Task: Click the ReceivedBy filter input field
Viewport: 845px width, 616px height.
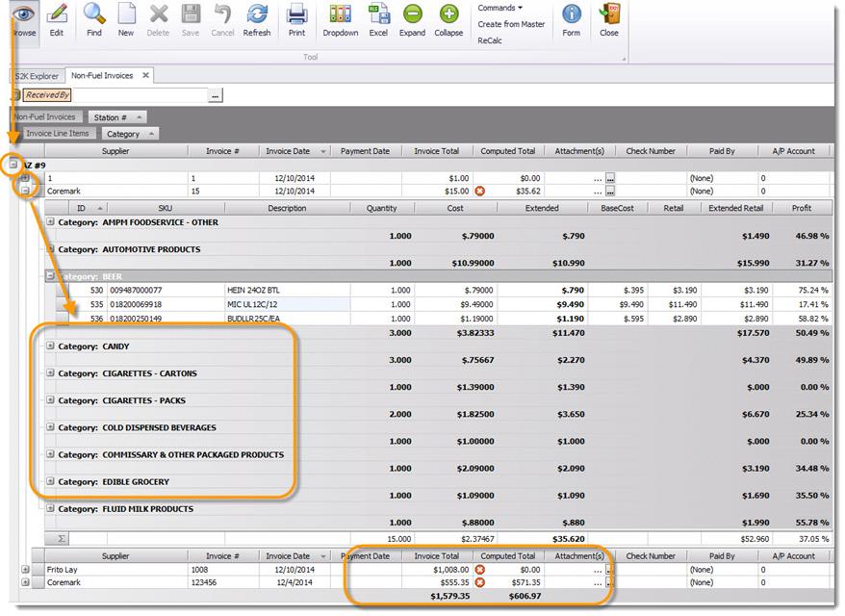Action: point(142,95)
